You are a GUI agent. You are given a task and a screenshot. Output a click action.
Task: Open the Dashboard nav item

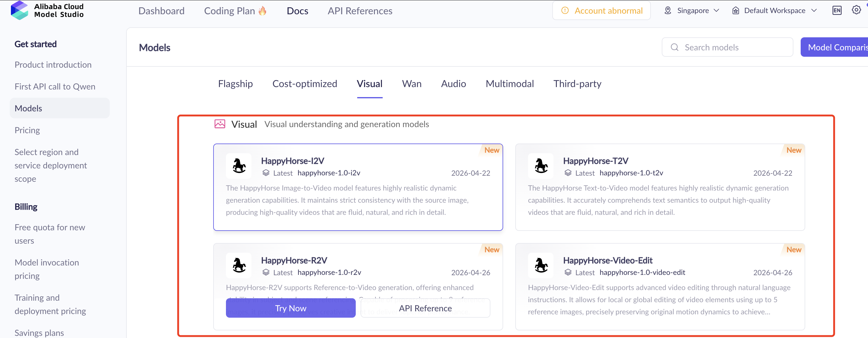coord(161,11)
